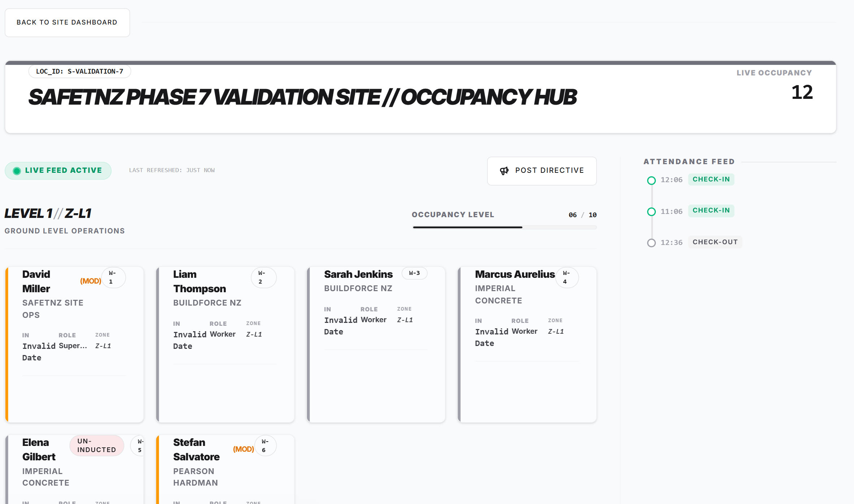Click the W-3 badge on Sarah Jenkins's card
Viewport: 854px width, 504px height.
pyautogui.click(x=415, y=273)
